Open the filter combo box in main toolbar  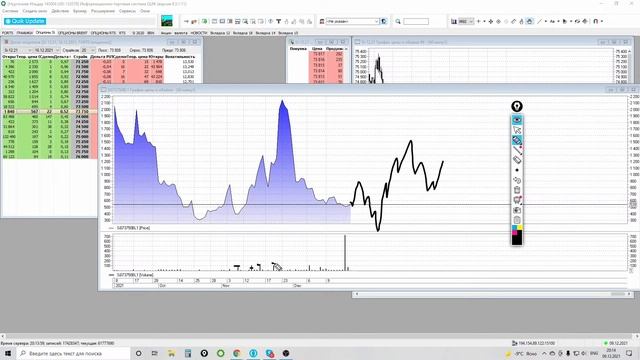(x=352, y=21)
